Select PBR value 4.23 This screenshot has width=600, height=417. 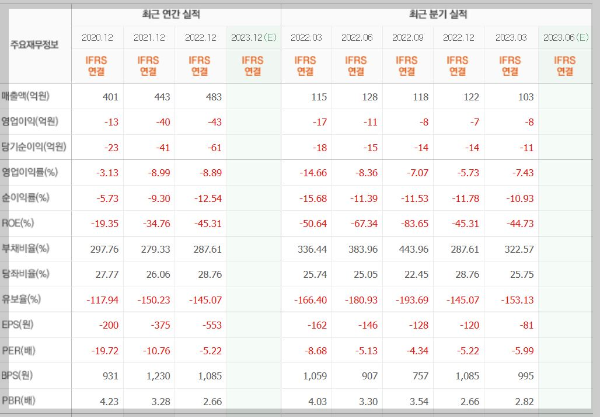click(x=109, y=402)
